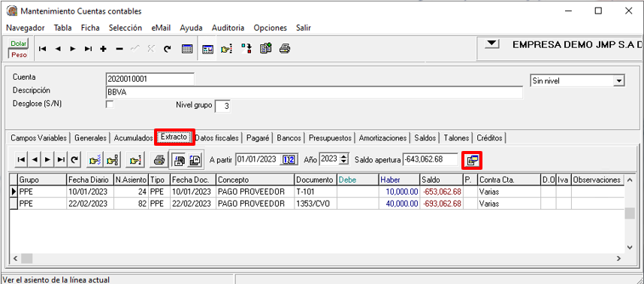The image size is (644, 284).
Task: Open the eMail menu
Action: [161, 28]
